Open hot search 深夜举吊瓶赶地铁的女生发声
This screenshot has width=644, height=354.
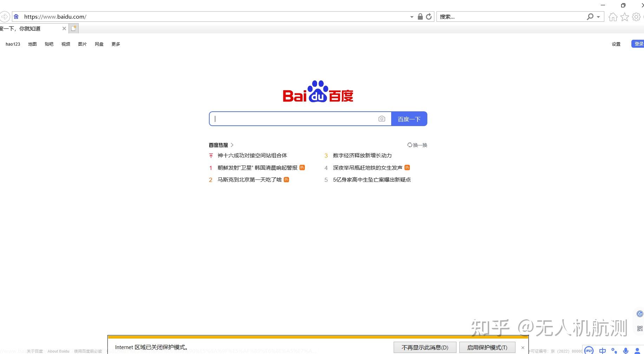368,168
